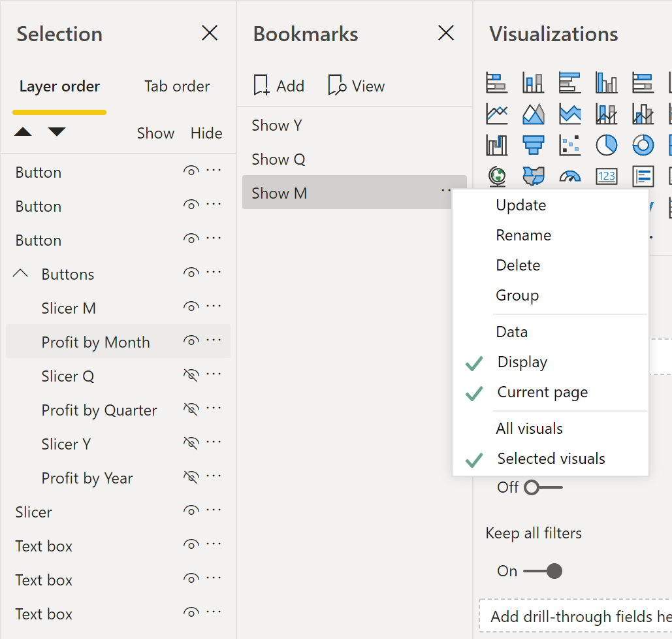Move the selected layer down with the arrow

[x=57, y=131]
